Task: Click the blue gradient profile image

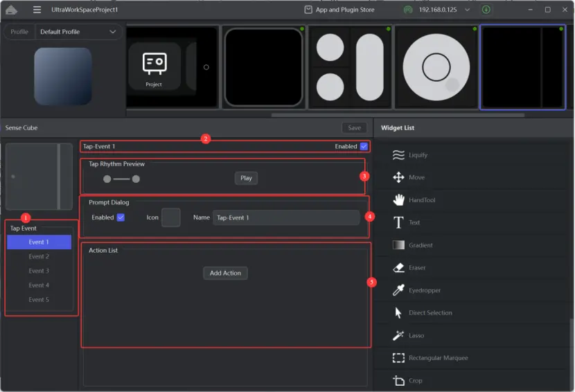Action: click(x=63, y=76)
